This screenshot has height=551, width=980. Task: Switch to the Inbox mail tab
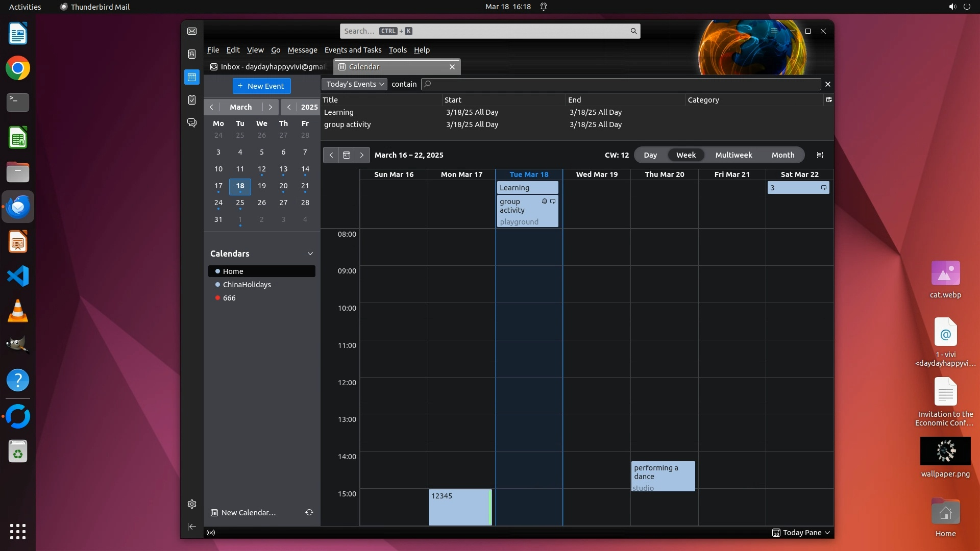pos(269,67)
